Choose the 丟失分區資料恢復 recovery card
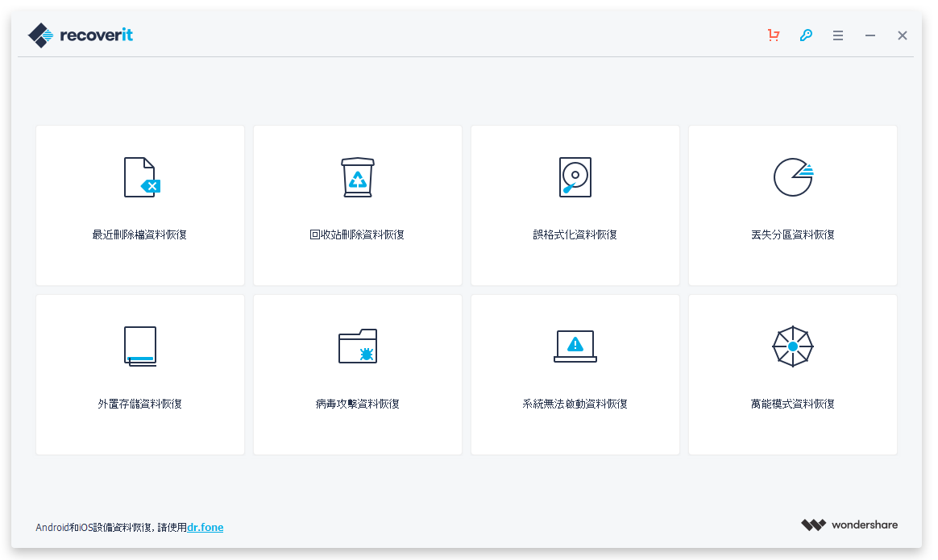This screenshot has width=938, height=560. (792, 205)
